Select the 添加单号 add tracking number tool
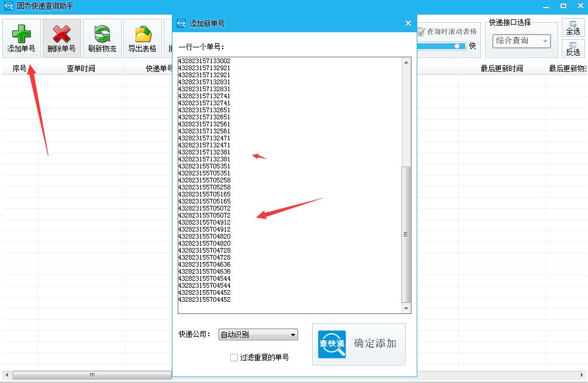 22,37
